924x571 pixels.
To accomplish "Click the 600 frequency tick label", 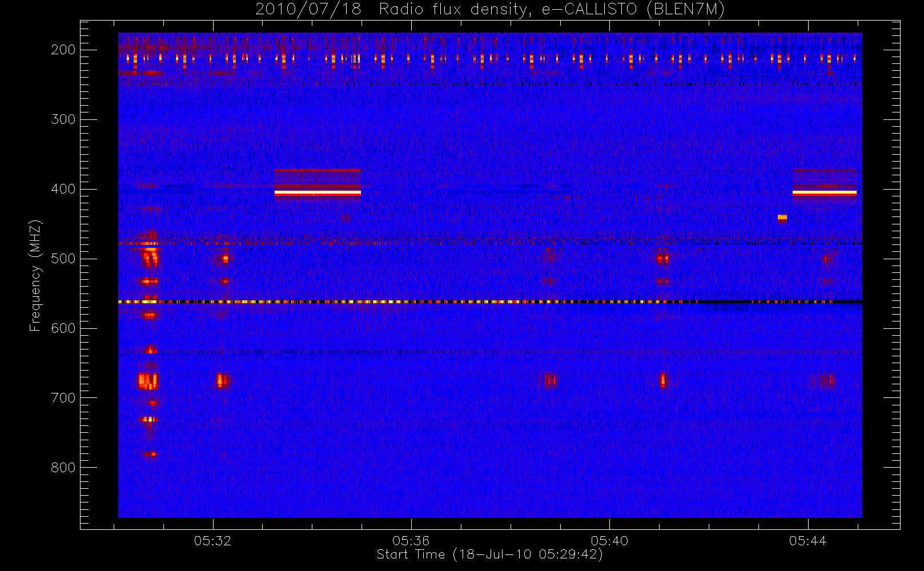I will click(x=63, y=328).
